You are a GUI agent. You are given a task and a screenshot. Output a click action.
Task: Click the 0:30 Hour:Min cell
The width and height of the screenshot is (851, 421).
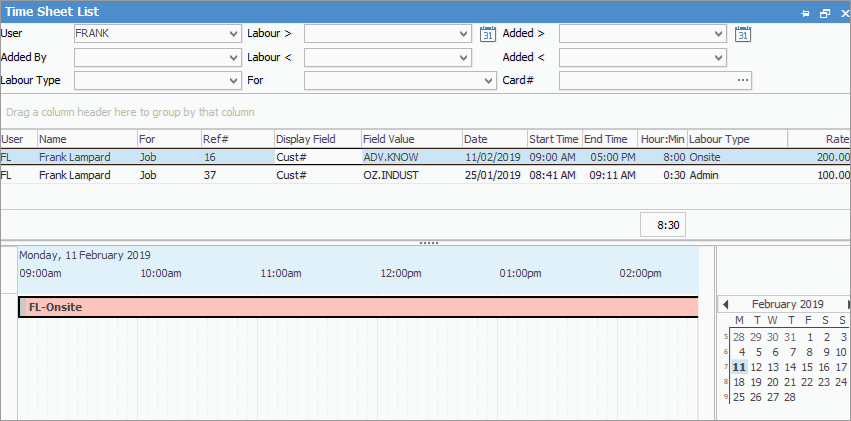tap(663, 175)
